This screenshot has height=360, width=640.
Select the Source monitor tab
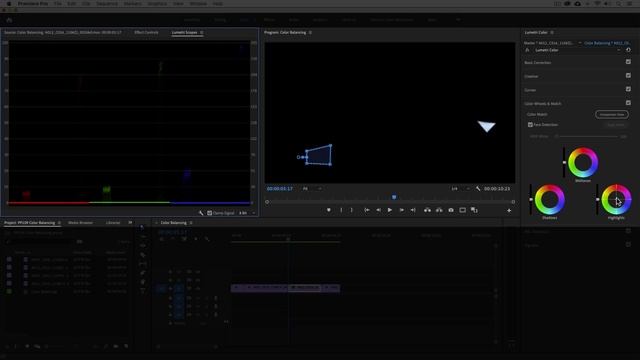(x=63, y=32)
